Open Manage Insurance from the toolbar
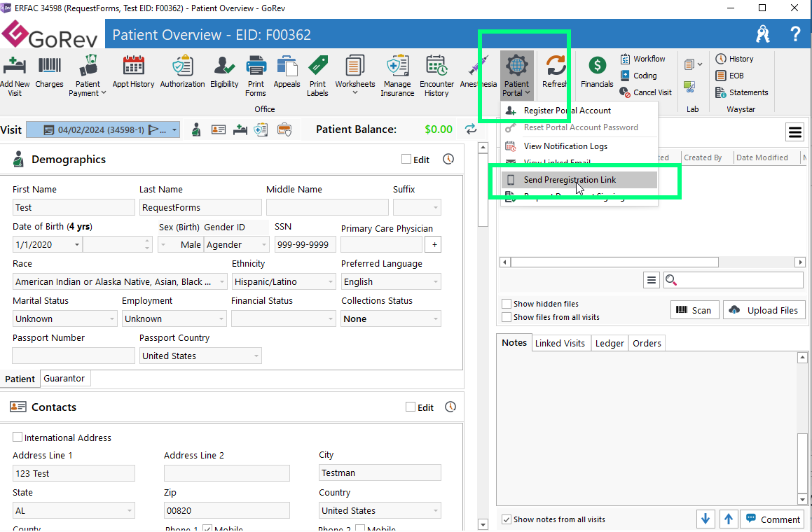Viewport: 812px width, 532px height. pyautogui.click(x=397, y=76)
